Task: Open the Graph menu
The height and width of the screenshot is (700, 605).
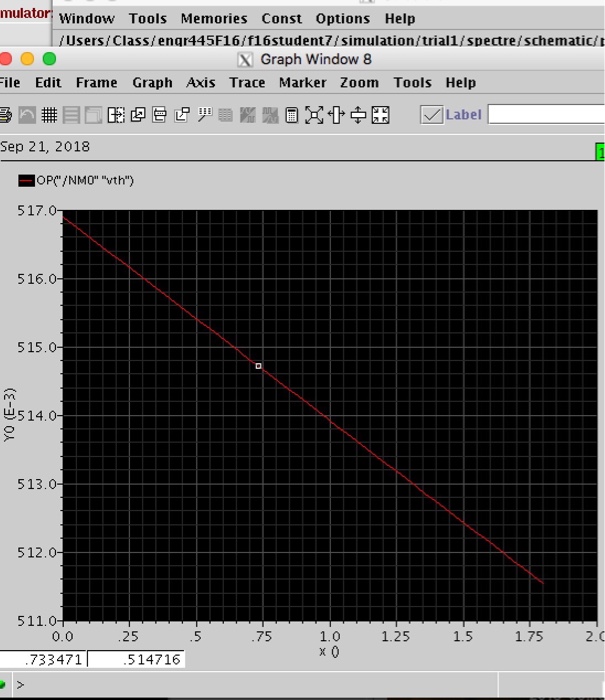Action: (x=152, y=83)
